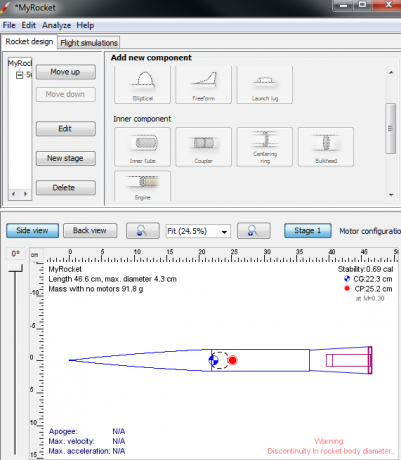Image resolution: width=401 pixels, height=460 pixels.
Task: Add an Elliptical fin set component
Action: tap(142, 85)
